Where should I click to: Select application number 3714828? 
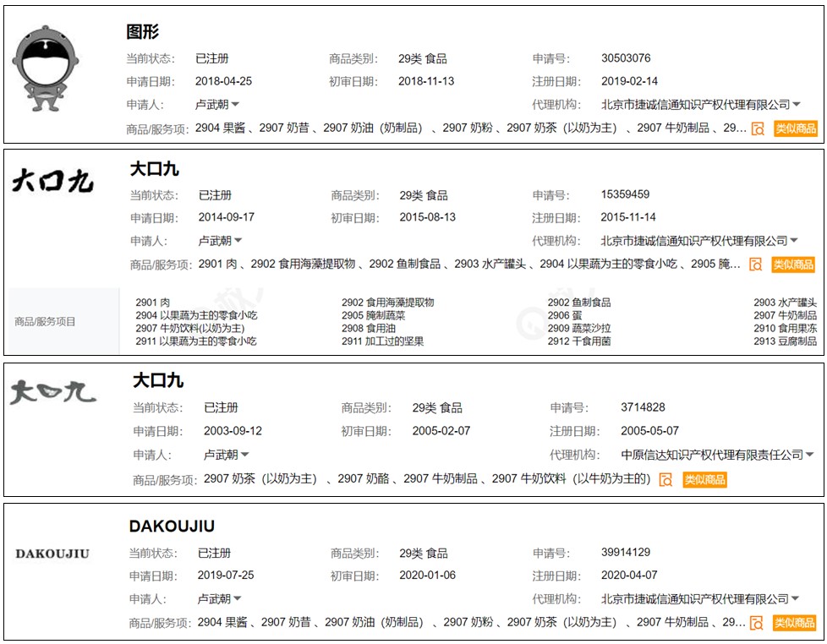[x=643, y=407]
